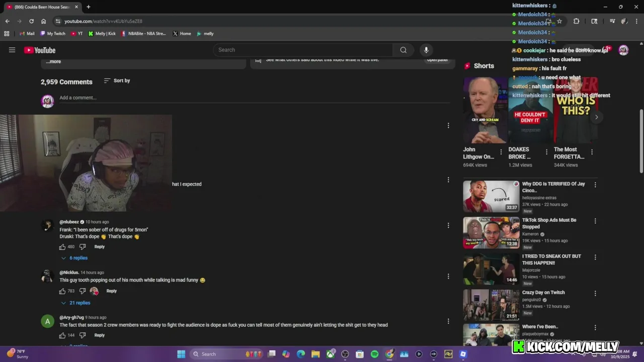Expand description with '...more'
Viewport: 644px width, 362px height.
point(53,61)
